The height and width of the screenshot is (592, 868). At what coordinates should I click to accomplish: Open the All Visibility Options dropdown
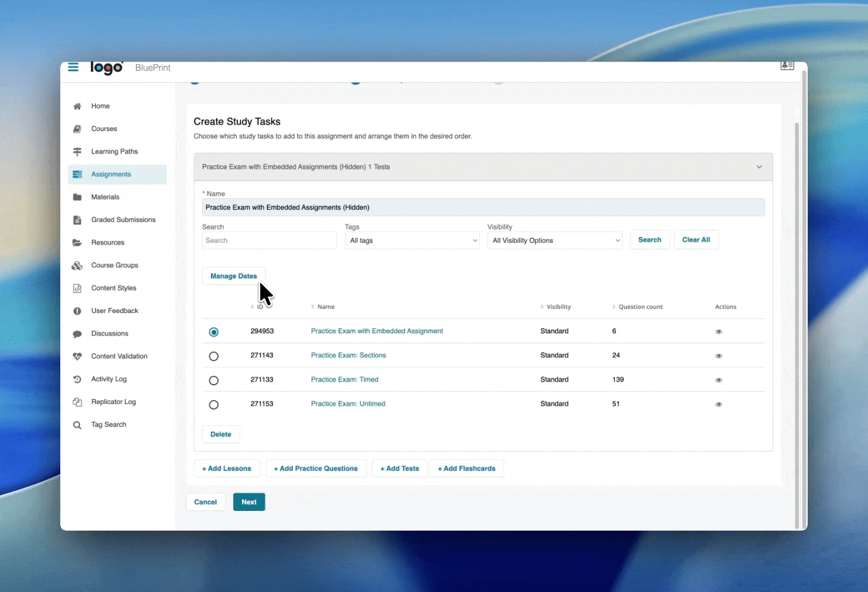coord(555,241)
